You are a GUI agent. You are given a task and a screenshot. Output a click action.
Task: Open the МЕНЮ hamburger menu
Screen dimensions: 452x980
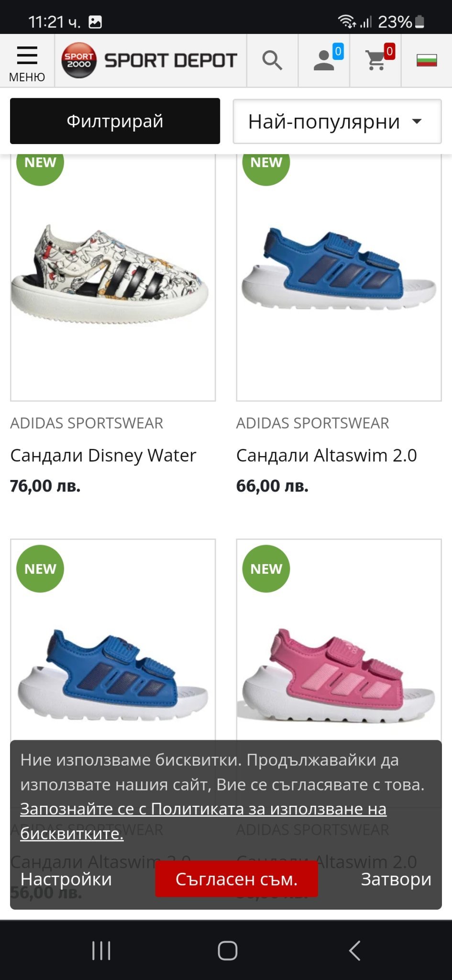pos(27,61)
